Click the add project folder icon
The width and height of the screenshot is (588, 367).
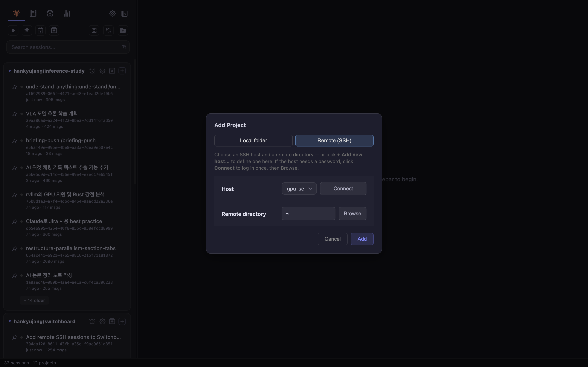click(123, 30)
